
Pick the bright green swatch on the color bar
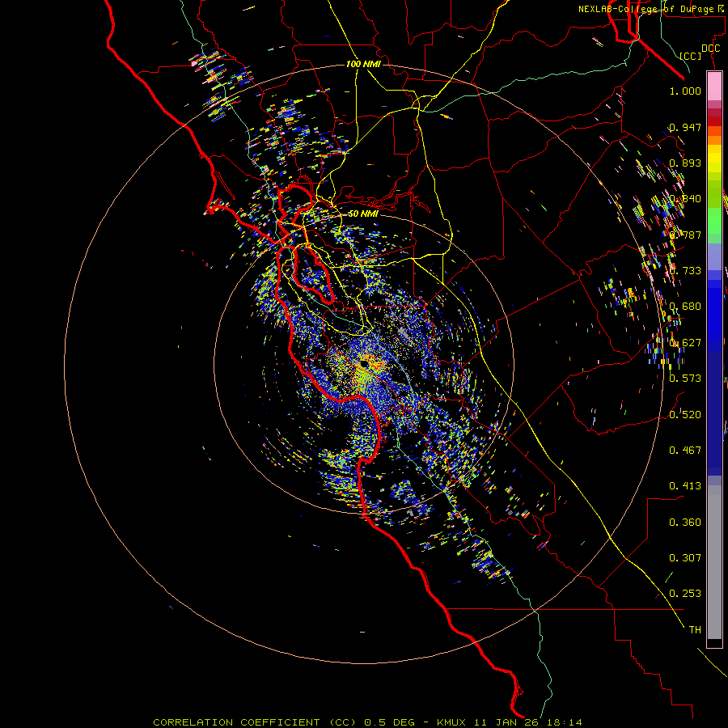click(714, 221)
